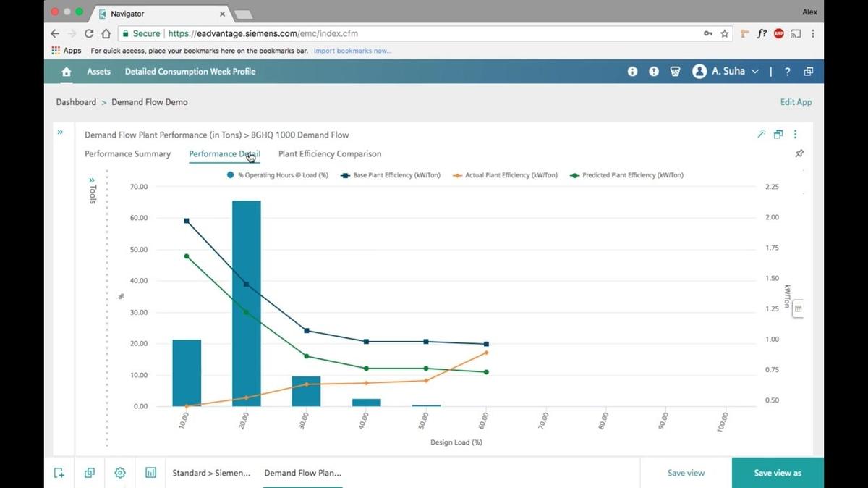Switch to the Performance Summary tab
This screenshot has height=488, width=868.
click(x=127, y=153)
